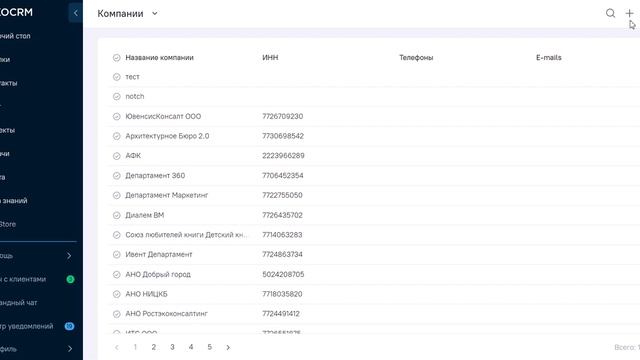Open the Проекты sidebar item

point(7,130)
